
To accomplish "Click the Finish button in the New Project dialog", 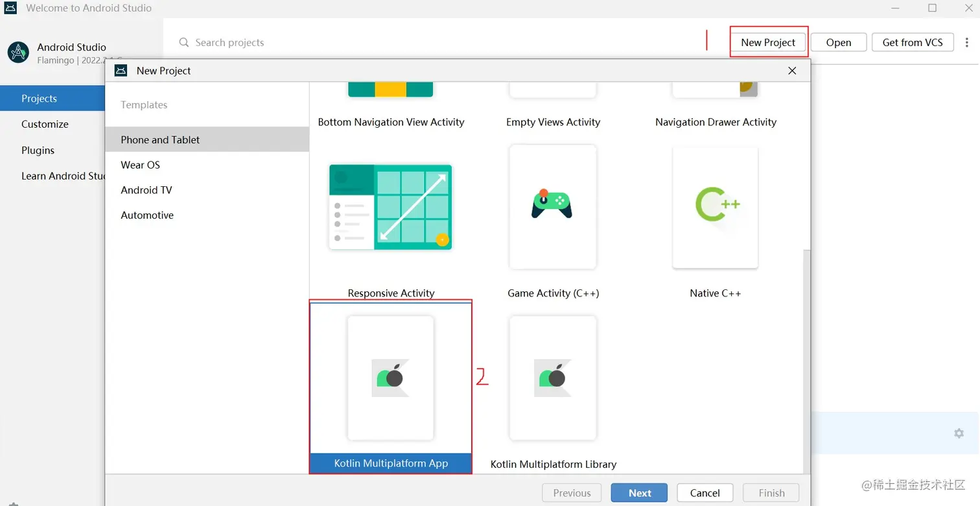I will click(771, 493).
